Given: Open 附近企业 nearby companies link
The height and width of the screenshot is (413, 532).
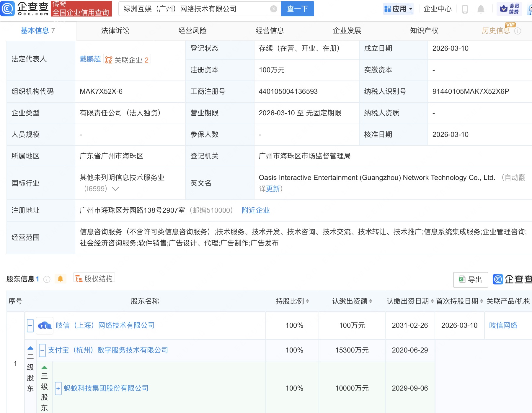Looking at the screenshot, I should pyautogui.click(x=256, y=210).
